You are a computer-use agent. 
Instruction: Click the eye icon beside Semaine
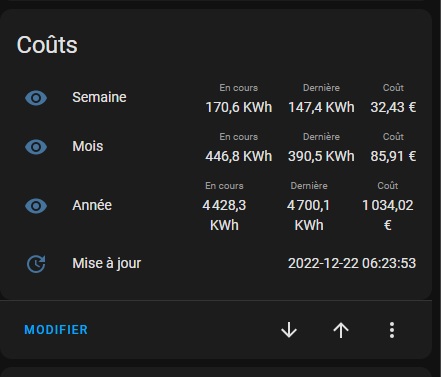36,98
